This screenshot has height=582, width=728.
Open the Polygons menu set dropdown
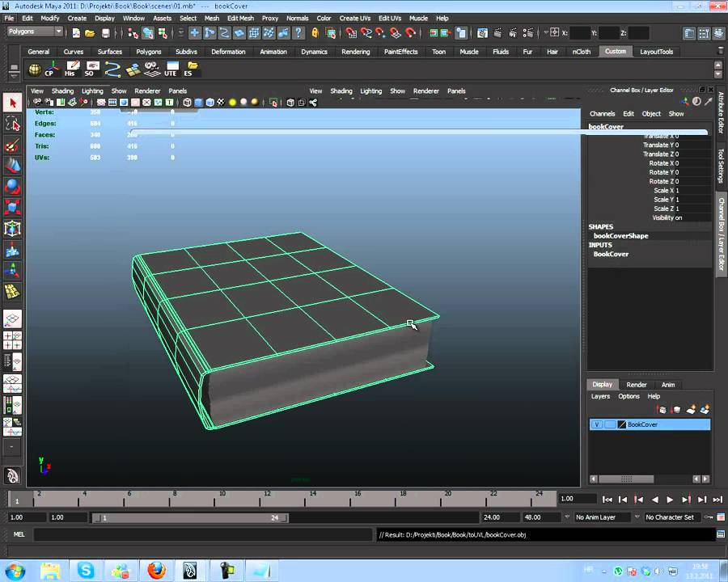35,32
